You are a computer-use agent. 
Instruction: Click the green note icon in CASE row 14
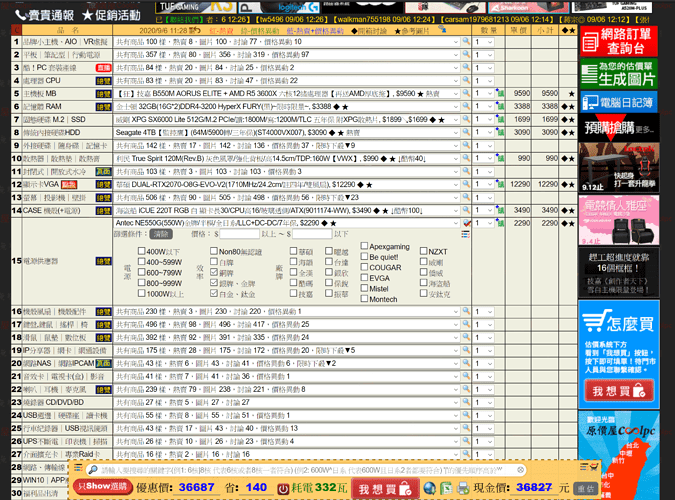point(500,210)
